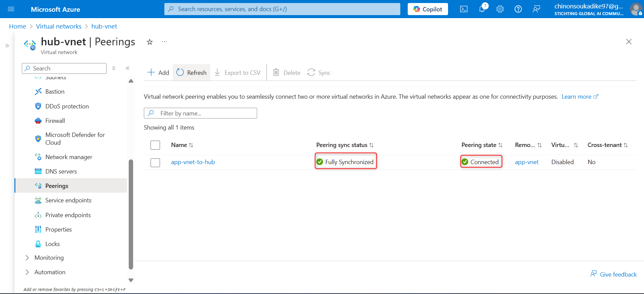Collapse the resource menu with double chevron

(x=128, y=68)
